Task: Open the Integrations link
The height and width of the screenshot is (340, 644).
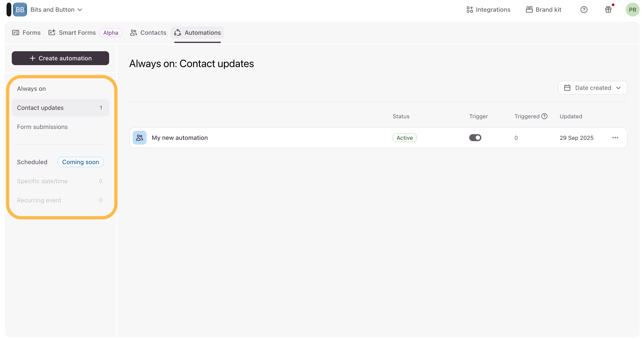Action: coord(488,10)
